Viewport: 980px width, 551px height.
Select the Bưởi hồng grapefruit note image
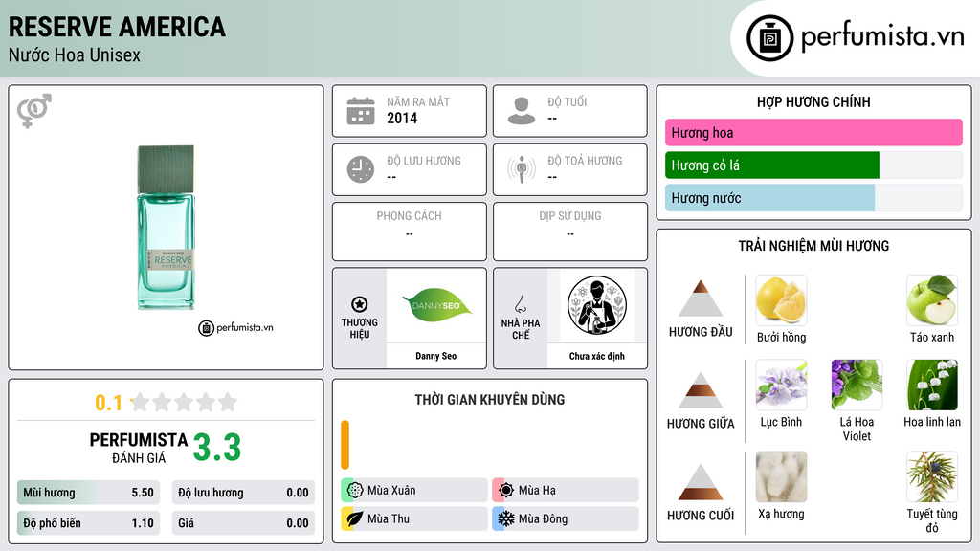click(x=781, y=300)
